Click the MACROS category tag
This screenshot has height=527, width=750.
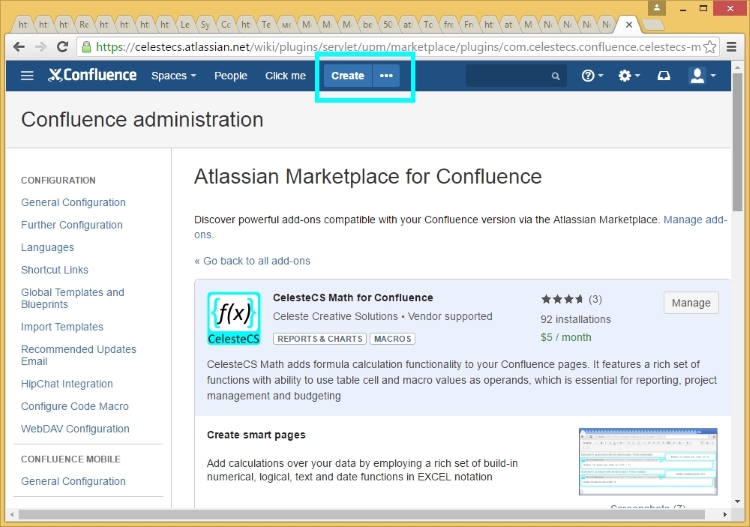point(392,339)
